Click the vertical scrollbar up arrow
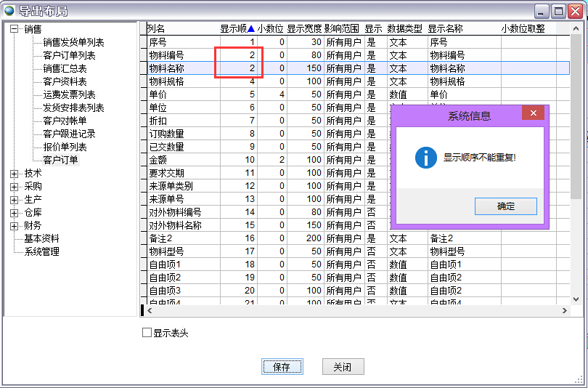This screenshot has width=588, height=388. pos(576,28)
